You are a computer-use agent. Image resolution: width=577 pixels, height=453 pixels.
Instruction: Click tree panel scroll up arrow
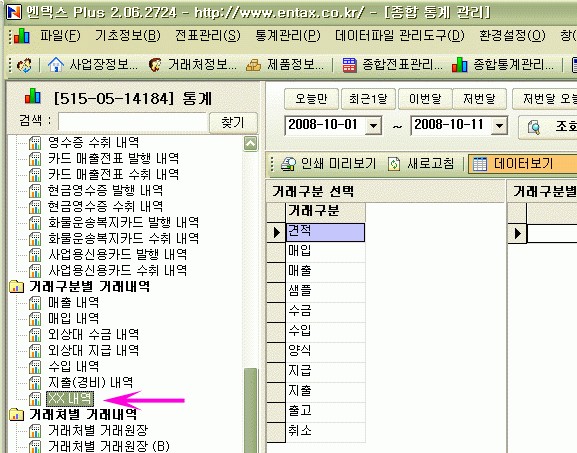coord(251,144)
